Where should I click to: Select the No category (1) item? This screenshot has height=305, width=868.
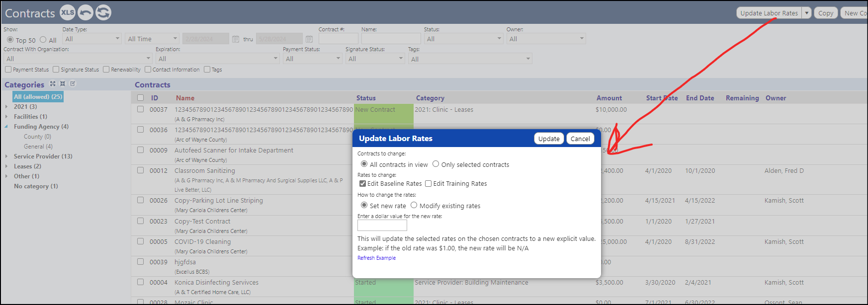[36, 186]
